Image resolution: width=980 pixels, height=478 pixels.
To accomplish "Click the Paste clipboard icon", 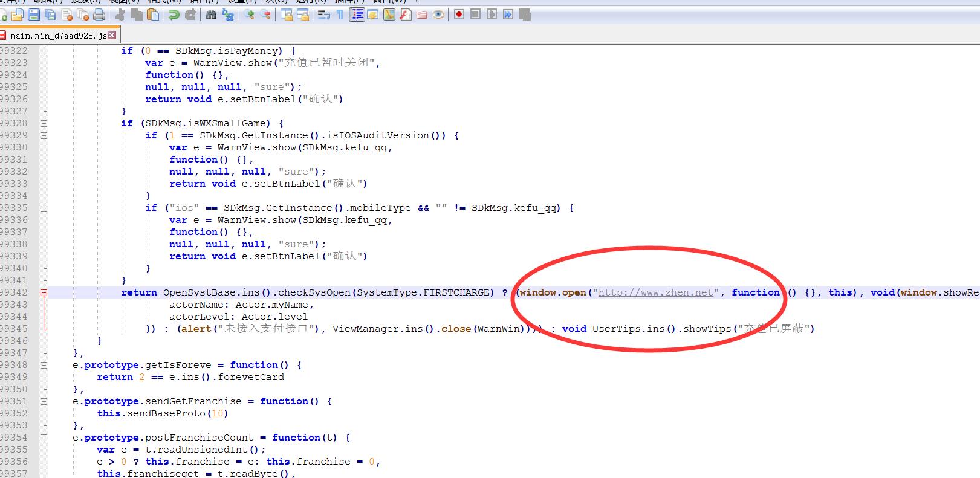I will [x=154, y=15].
